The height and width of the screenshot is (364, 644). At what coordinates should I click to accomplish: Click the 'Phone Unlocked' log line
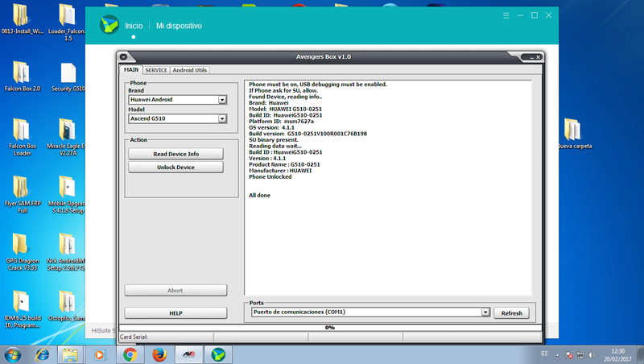pos(270,177)
